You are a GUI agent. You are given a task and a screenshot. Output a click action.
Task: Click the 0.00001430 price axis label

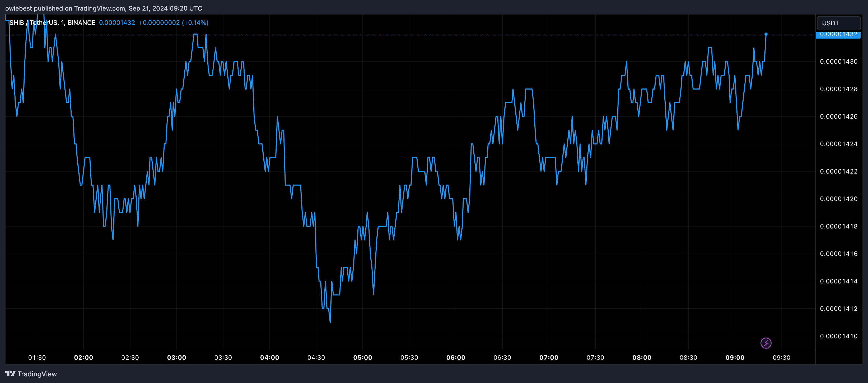coord(838,61)
